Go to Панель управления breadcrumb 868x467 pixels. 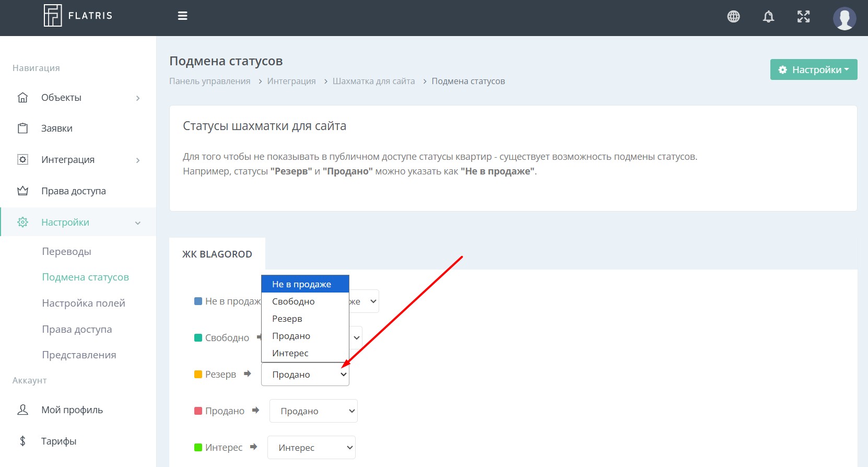pos(209,81)
